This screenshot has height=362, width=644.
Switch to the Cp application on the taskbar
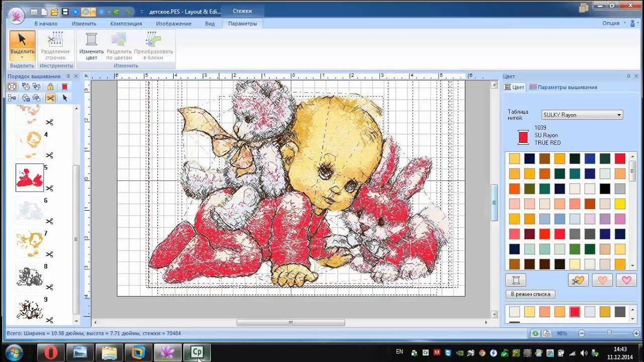click(196, 352)
